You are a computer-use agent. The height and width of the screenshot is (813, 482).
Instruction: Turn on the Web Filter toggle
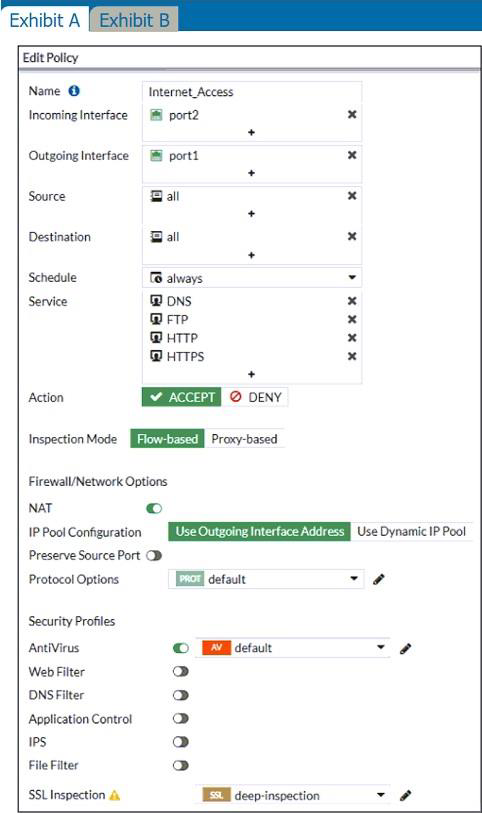[x=180, y=671]
